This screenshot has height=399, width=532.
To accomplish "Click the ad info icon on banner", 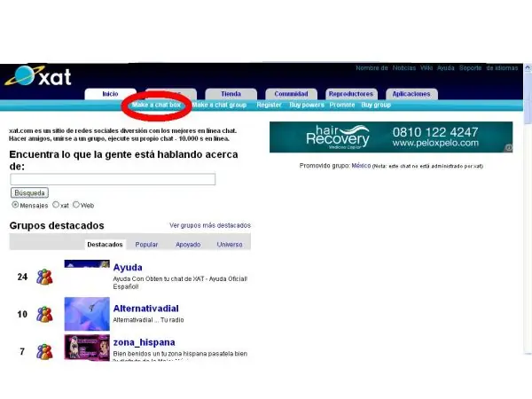I will [x=508, y=147].
